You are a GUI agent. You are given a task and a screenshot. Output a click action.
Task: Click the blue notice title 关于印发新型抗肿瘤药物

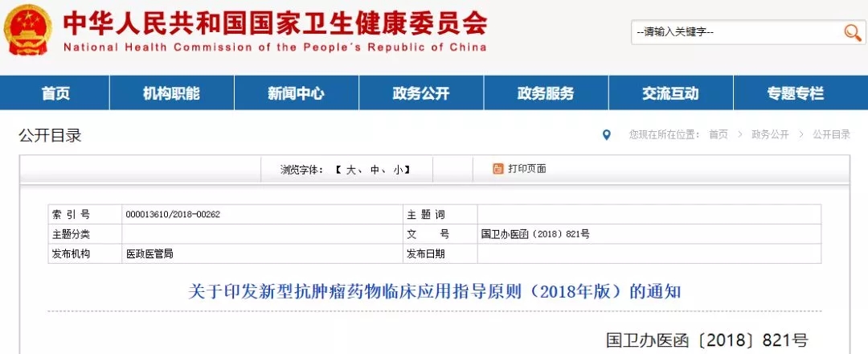coord(435,291)
